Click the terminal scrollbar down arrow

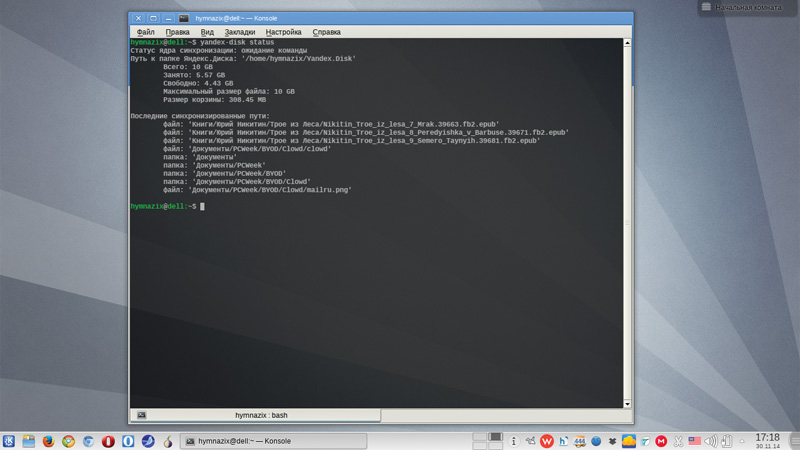tap(628, 404)
